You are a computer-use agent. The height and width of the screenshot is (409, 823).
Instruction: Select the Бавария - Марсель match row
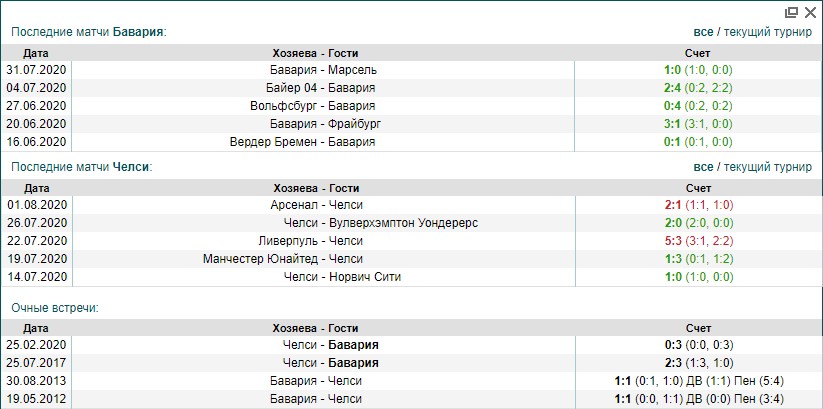coord(322,70)
